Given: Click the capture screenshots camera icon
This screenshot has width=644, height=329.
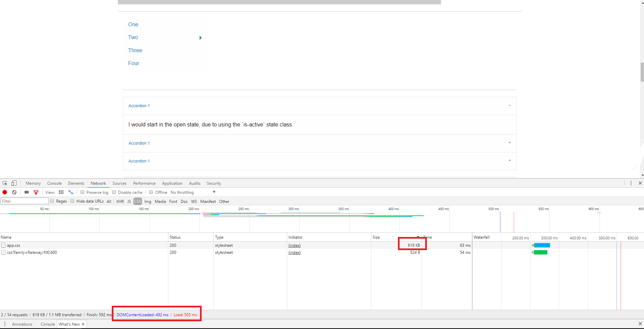Looking at the screenshot, I should coord(27,192).
